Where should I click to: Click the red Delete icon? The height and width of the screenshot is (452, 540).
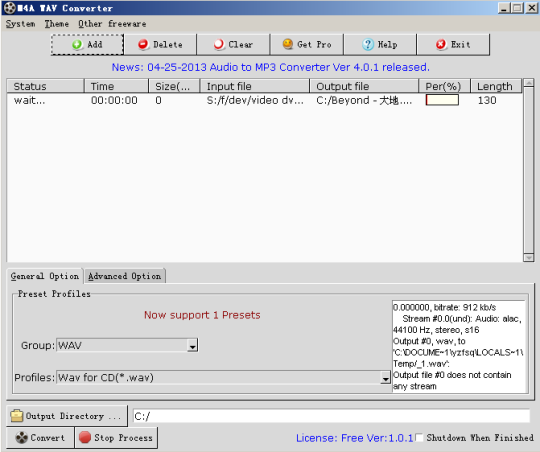point(143,44)
